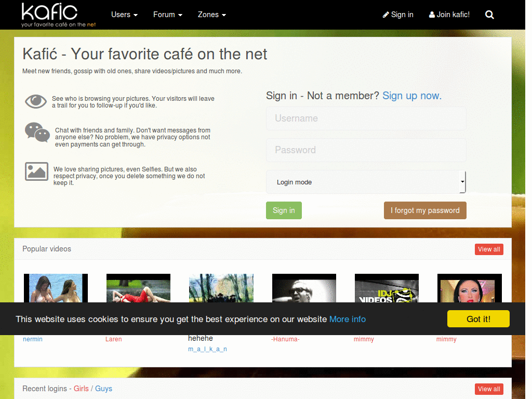Expand the Zones menu
Viewport: 532px width, 399px height.
pyautogui.click(x=212, y=15)
